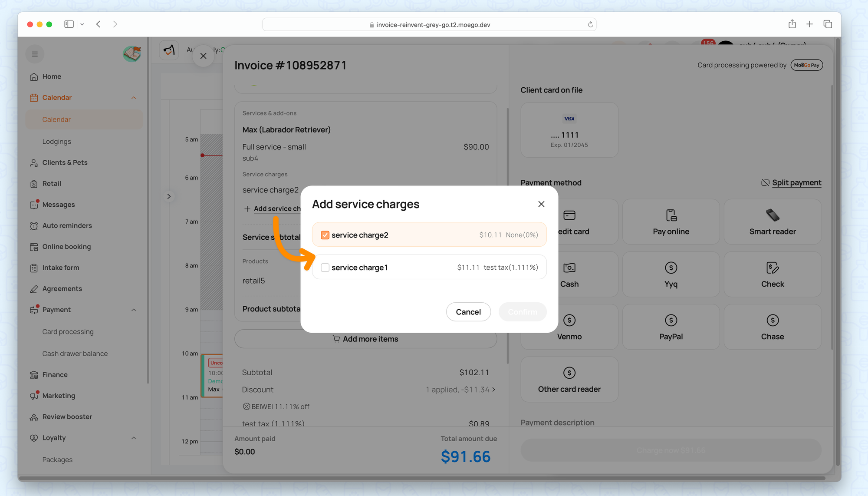This screenshot has width=868, height=496.
Task: Pick the PayPal payment icon
Action: (671, 321)
